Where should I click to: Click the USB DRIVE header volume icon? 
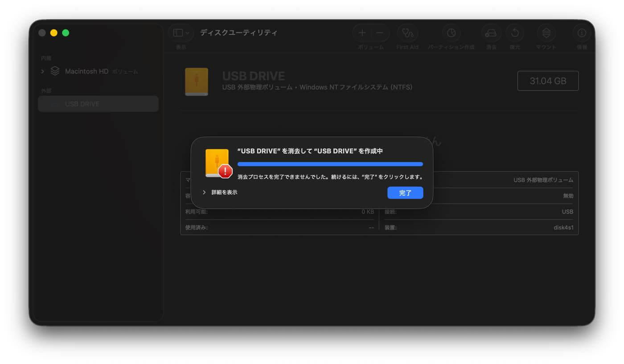(196, 82)
